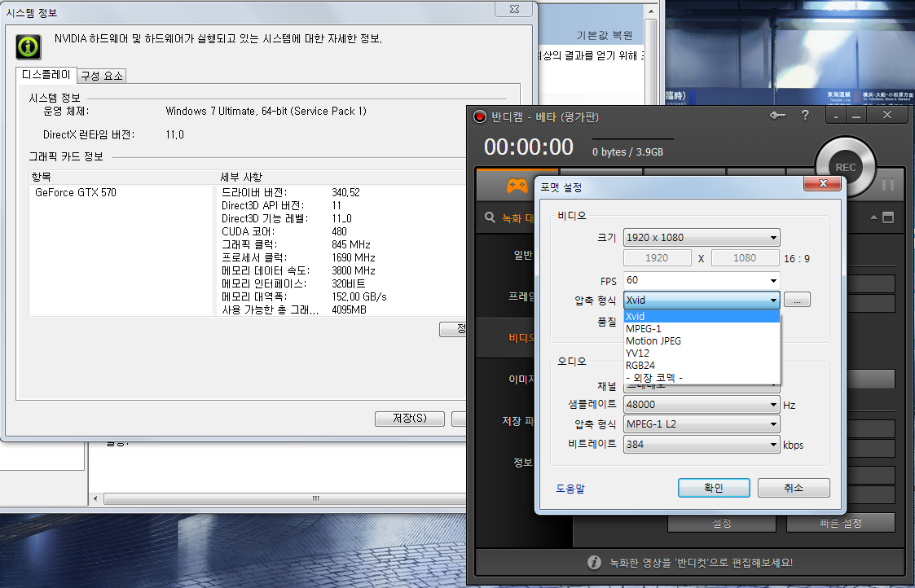This screenshot has height=588, width=915.
Task: Select the 비디오 section in Bandicam sidebar
Action: [521, 338]
